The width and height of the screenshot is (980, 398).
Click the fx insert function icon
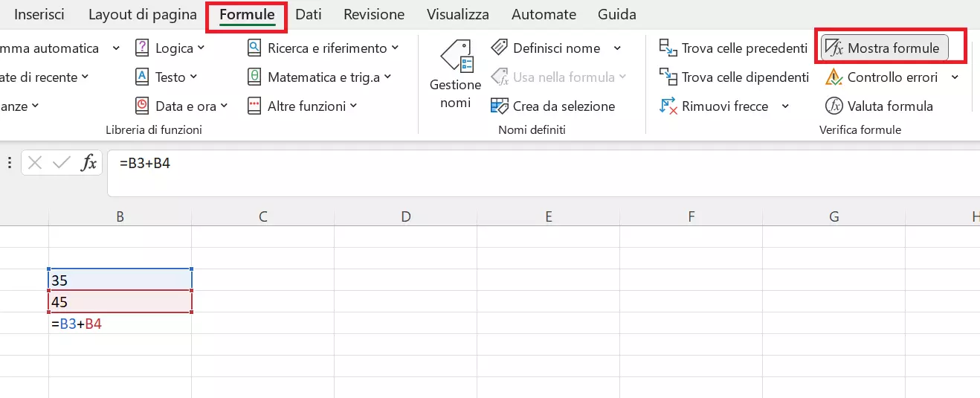[89, 163]
